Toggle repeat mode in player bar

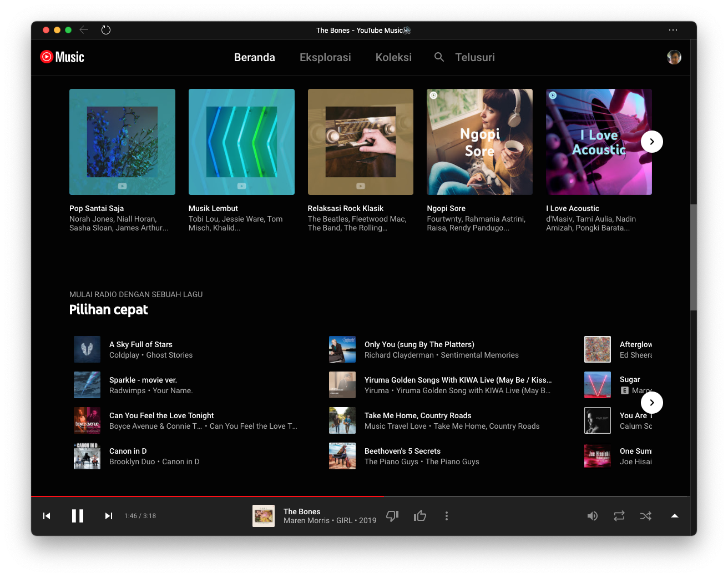pyautogui.click(x=619, y=516)
